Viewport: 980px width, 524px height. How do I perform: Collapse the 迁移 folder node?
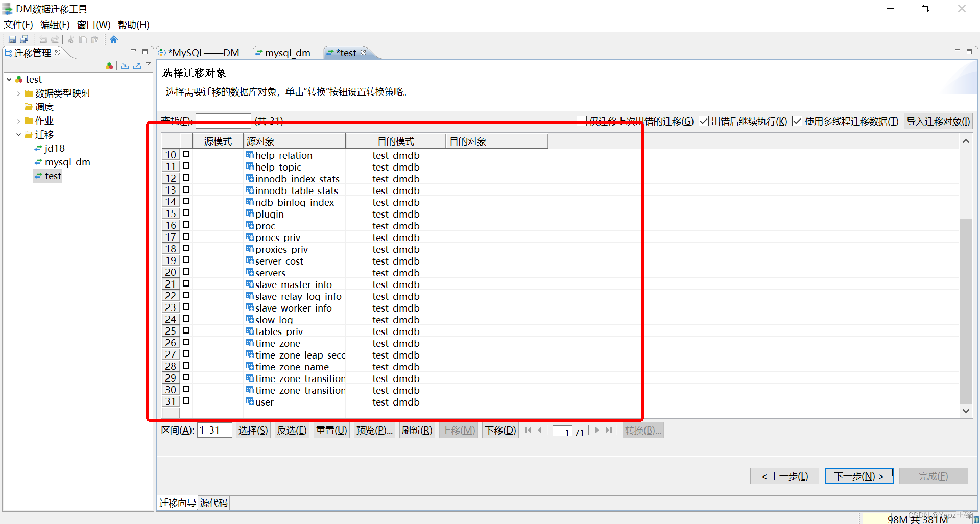tap(19, 134)
